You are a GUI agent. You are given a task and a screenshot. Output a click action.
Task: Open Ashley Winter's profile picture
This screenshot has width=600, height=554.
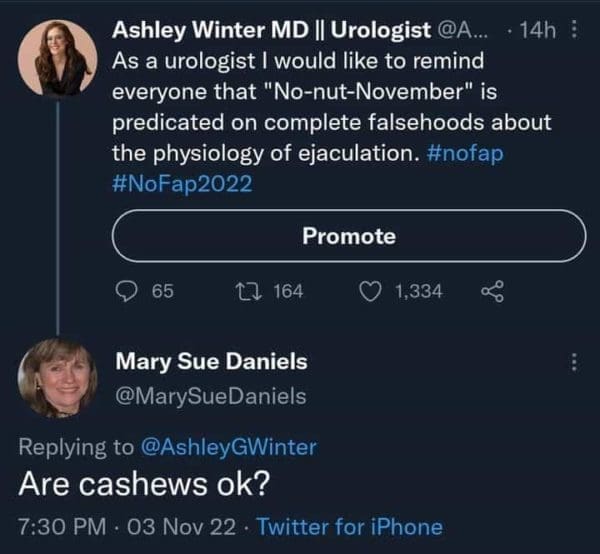tap(58, 59)
